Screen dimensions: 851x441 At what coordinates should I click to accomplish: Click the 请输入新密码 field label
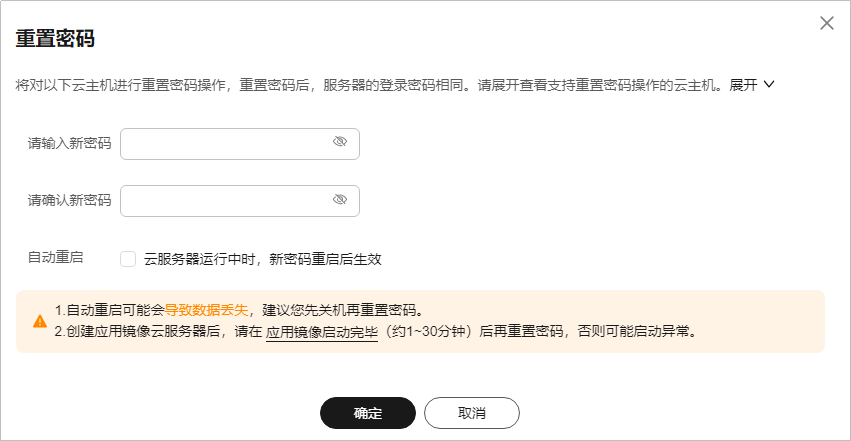pos(69,143)
